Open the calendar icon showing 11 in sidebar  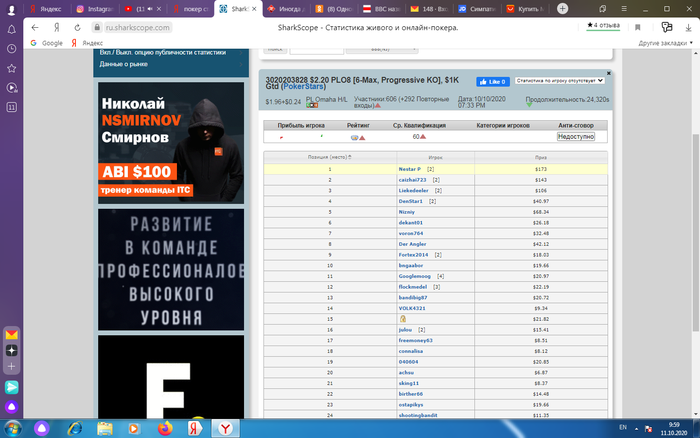[x=12, y=107]
